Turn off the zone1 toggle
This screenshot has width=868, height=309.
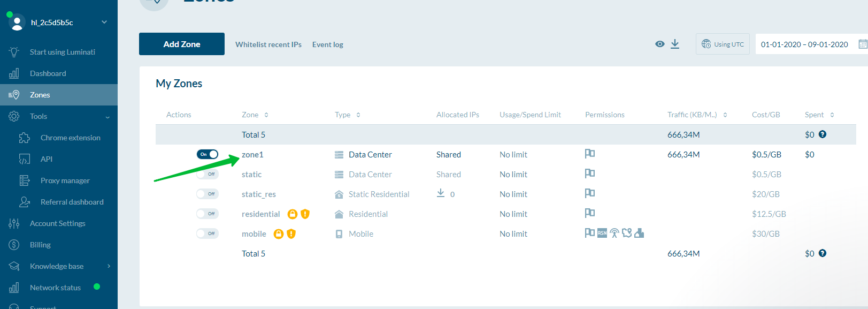(x=208, y=154)
